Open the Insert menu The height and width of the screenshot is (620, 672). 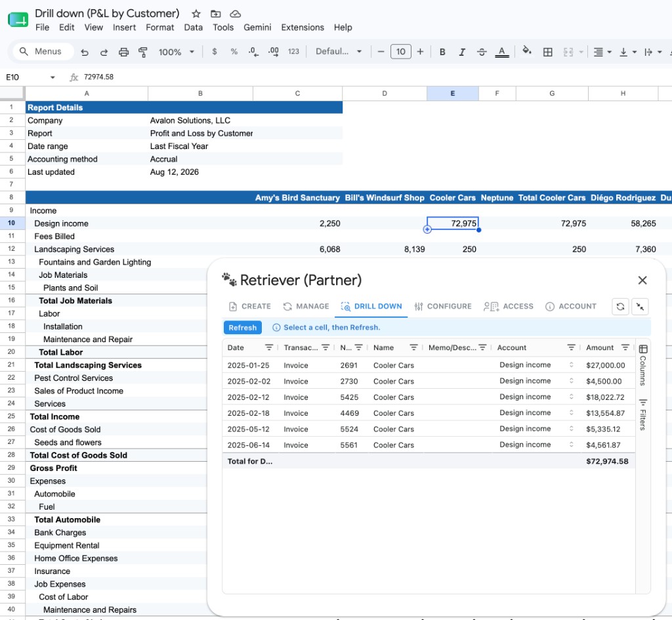tap(124, 28)
